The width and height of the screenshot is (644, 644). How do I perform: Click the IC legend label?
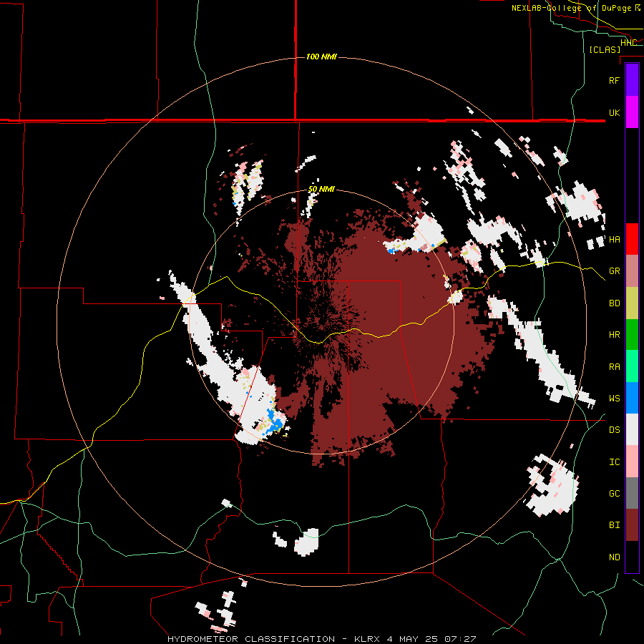tap(614, 462)
